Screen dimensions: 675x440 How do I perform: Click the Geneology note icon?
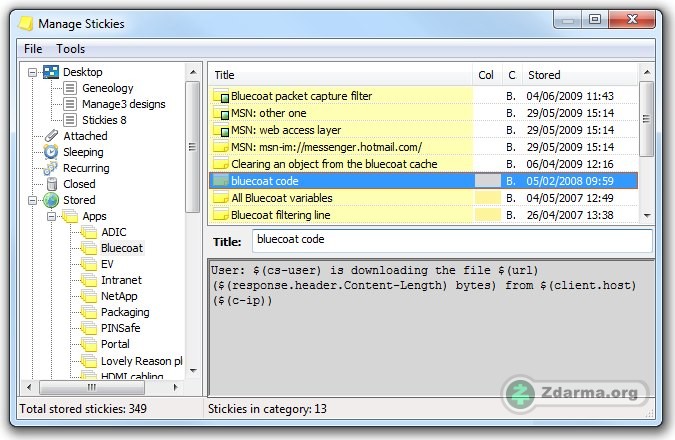[x=70, y=88]
